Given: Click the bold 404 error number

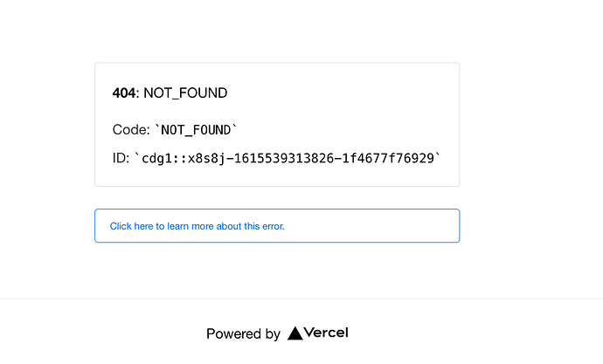Looking at the screenshot, I should (x=125, y=93).
